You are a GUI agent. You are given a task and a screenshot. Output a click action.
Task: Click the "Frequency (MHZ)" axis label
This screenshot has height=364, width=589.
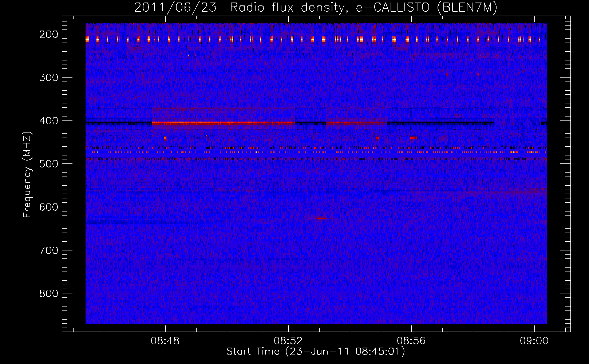pos(27,174)
